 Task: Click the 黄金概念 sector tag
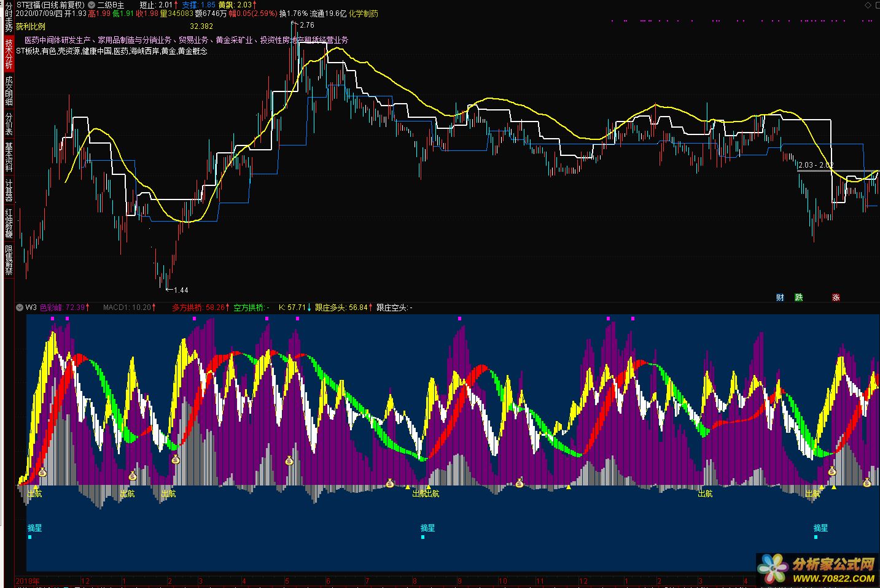pyautogui.click(x=192, y=52)
